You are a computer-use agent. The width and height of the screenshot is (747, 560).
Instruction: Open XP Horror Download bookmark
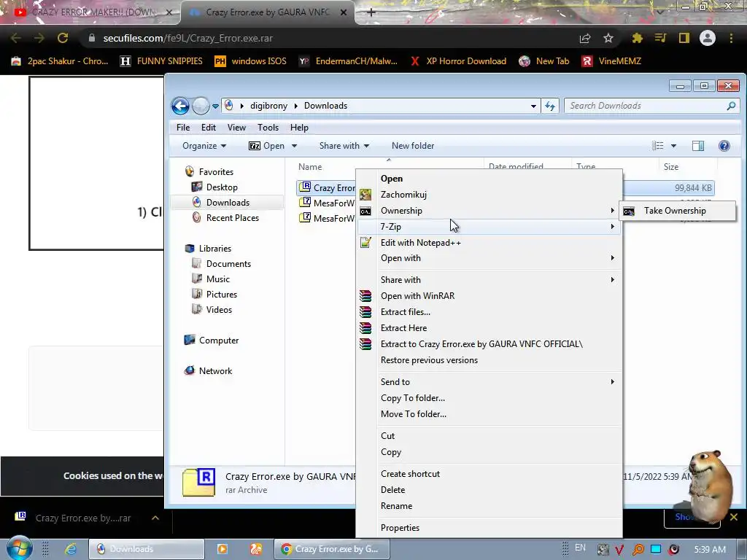[458, 61]
